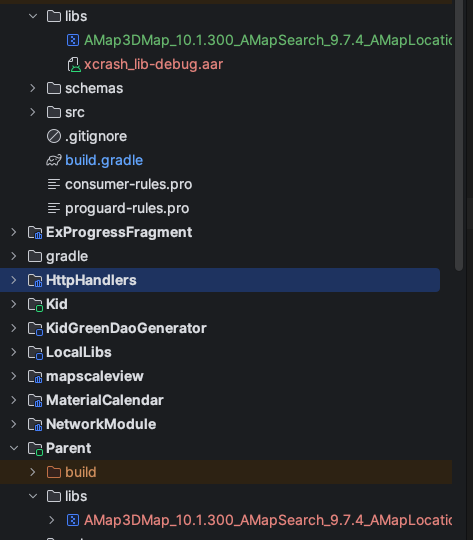The height and width of the screenshot is (540, 473).
Task: Click the .gitignore ignore-file icon
Action: [54, 136]
